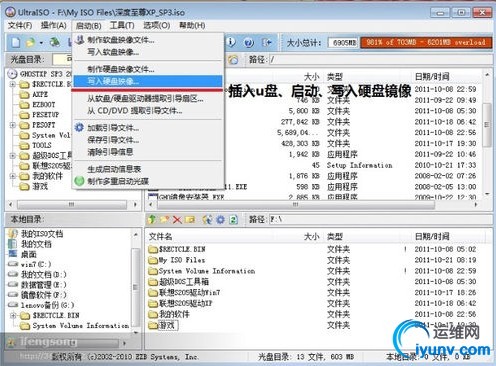Click the local 路径 field showing F:\
496x366 pixels.
380,219
